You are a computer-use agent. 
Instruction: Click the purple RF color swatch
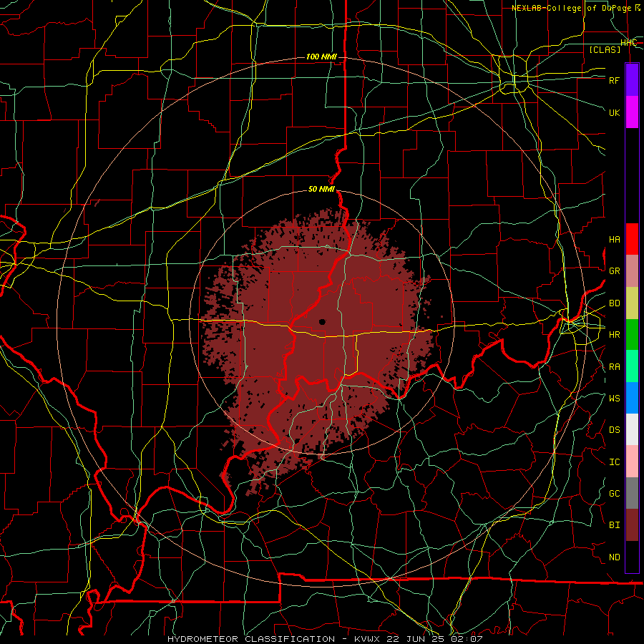(632, 80)
